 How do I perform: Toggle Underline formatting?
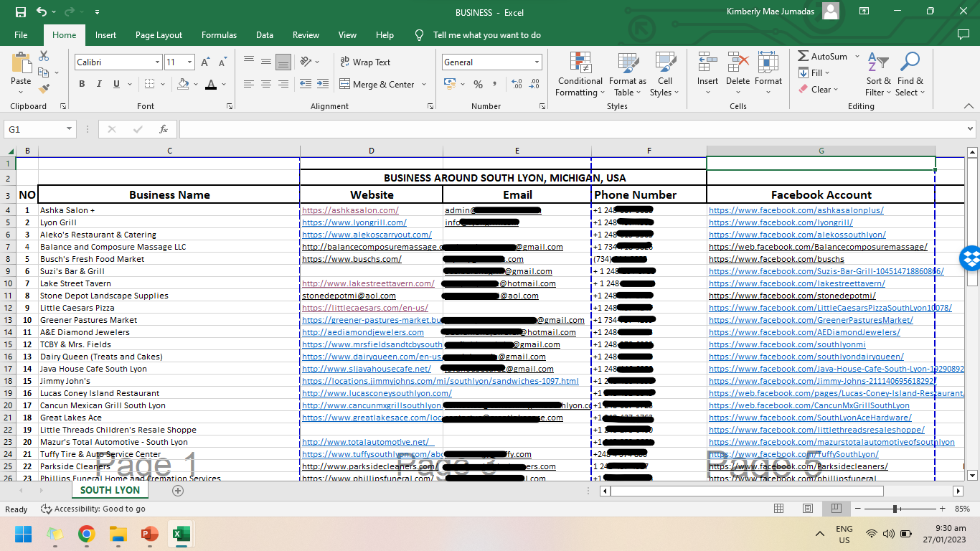tap(116, 84)
